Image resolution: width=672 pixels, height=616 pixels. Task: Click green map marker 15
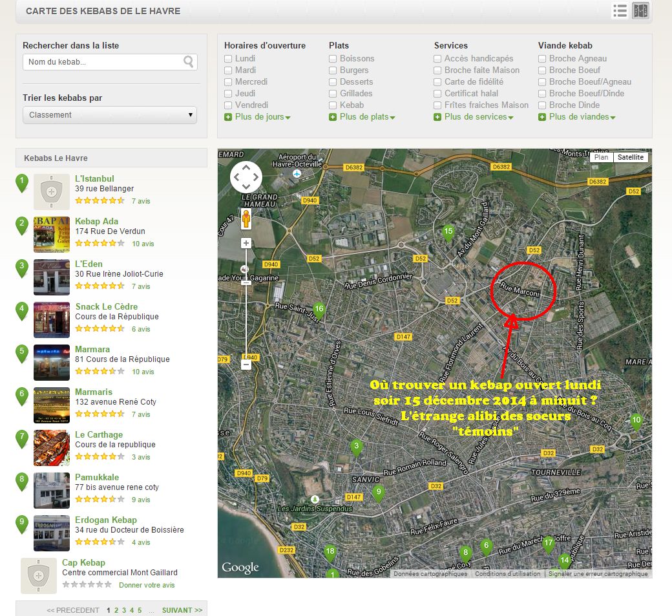(x=448, y=233)
